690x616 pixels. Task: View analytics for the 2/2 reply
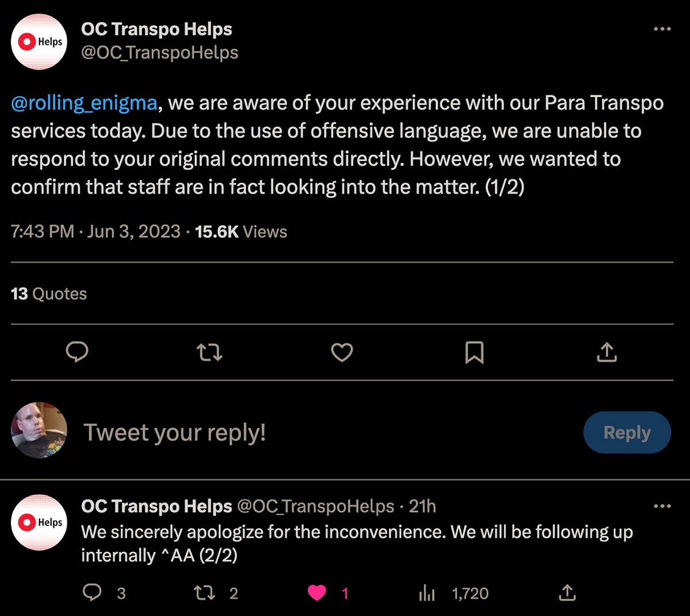[427, 592]
